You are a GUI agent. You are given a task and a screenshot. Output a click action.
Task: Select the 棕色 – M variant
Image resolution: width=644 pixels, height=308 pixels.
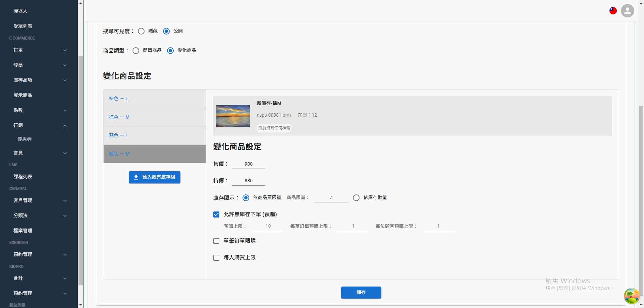pyautogui.click(x=155, y=117)
